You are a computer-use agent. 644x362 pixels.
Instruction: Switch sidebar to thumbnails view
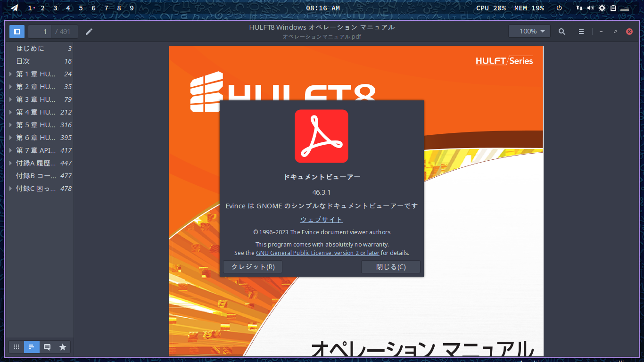click(17, 347)
